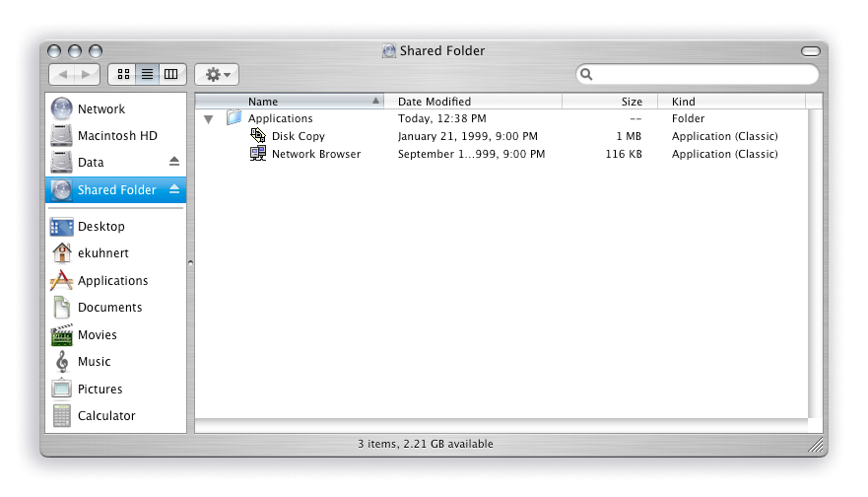
Task: Eject the Data volume
Action: [174, 162]
